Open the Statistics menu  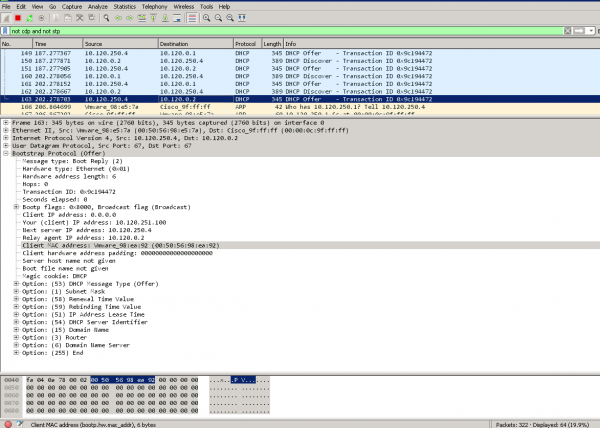[125, 6]
